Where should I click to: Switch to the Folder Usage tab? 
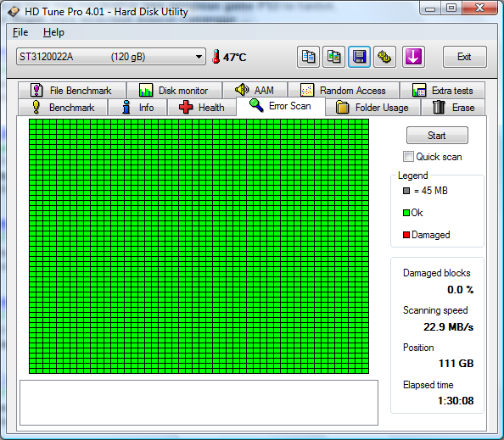pyautogui.click(x=372, y=108)
